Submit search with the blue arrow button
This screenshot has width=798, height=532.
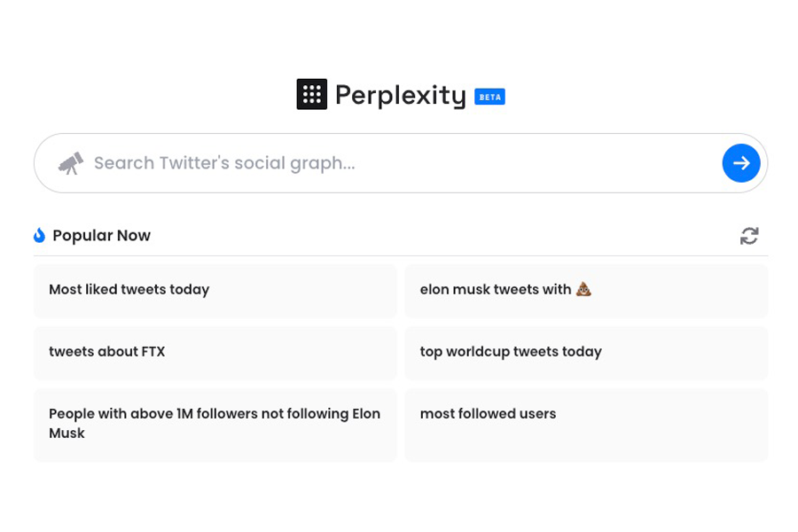tap(741, 163)
